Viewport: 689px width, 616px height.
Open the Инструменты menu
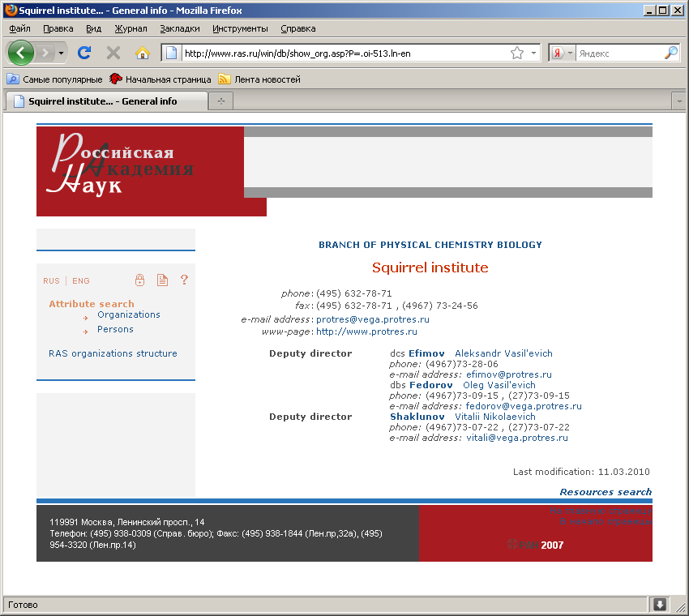[x=240, y=28]
